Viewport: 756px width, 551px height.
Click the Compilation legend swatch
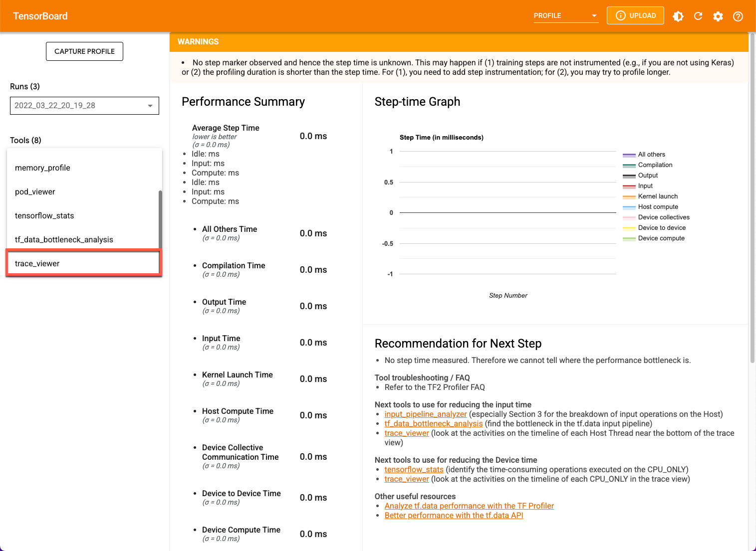pyautogui.click(x=629, y=166)
